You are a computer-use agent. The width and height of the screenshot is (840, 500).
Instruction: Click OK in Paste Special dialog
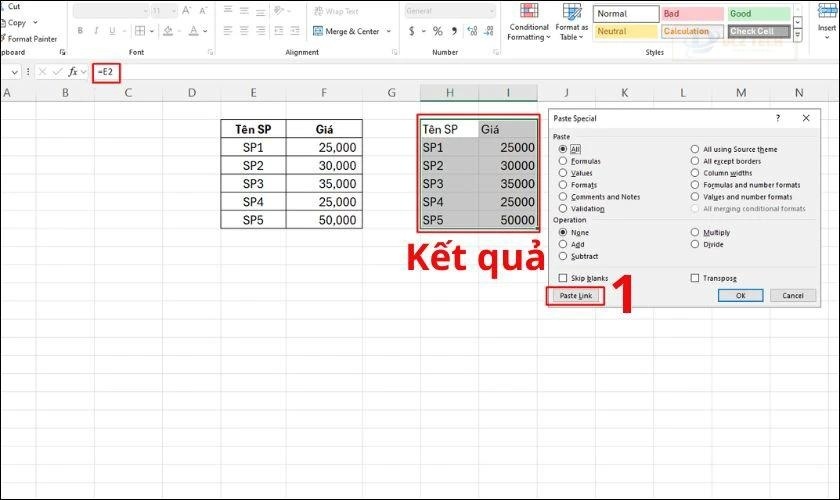(x=740, y=295)
